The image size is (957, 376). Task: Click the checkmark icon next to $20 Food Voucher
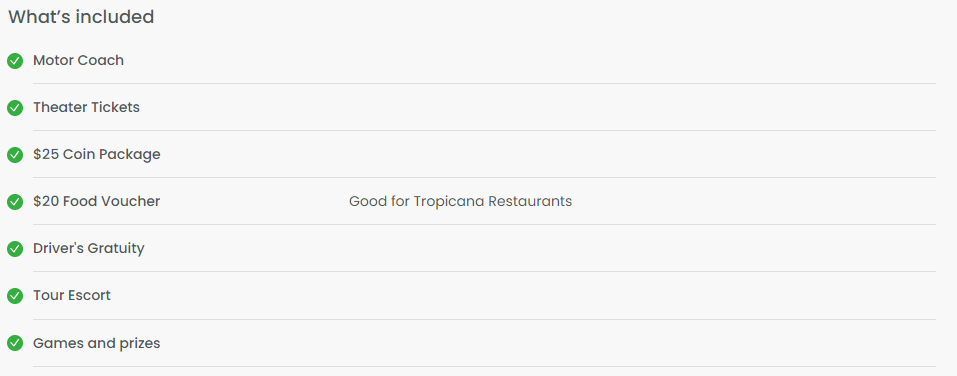[x=15, y=202]
